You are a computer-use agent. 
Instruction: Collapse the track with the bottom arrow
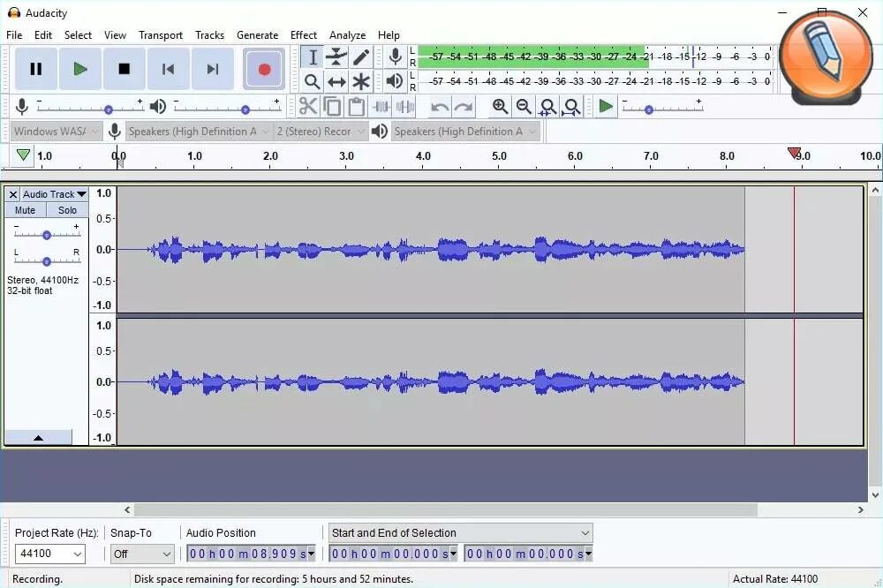[x=39, y=436]
